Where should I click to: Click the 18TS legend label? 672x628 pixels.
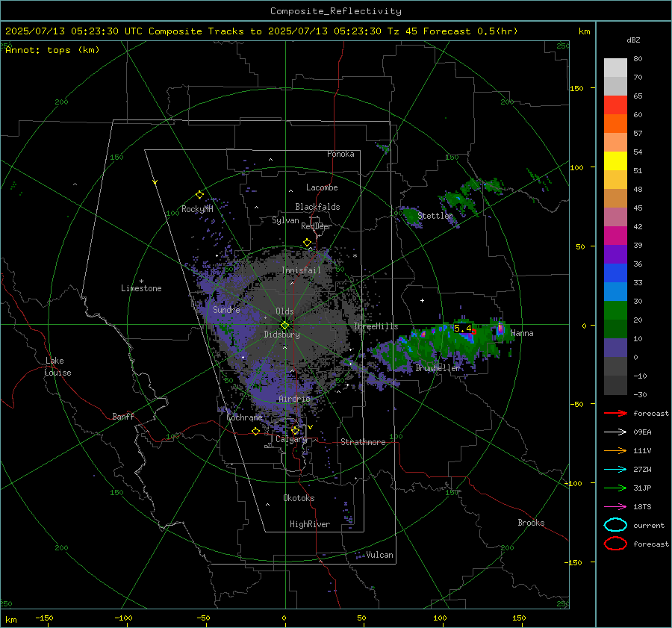click(x=642, y=507)
